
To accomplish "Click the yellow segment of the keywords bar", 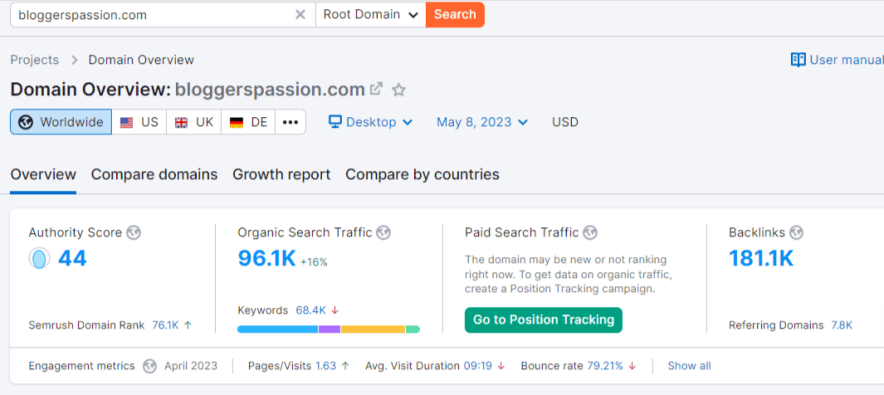I will [373, 329].
